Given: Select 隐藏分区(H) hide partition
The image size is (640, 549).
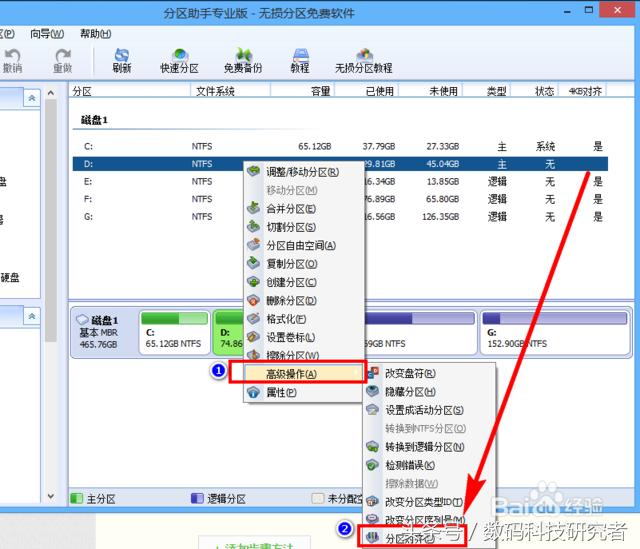Looking at the screenshot, I should click(430, 392).
